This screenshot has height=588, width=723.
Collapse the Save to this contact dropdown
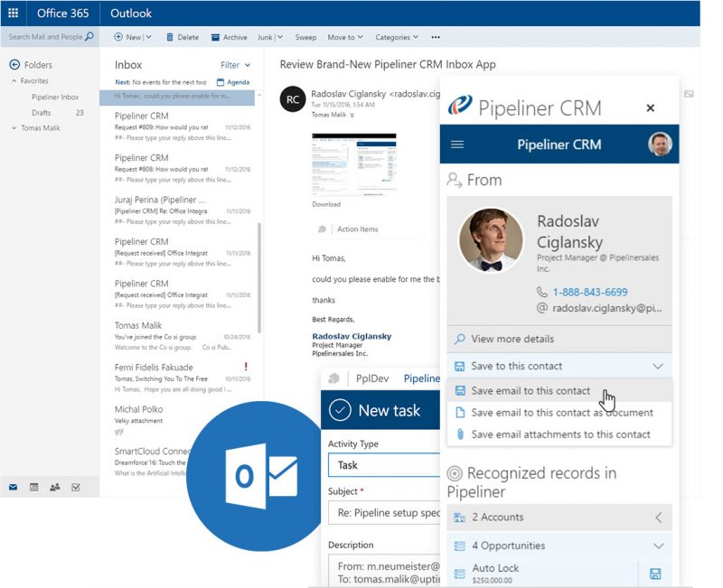[x=658, y=366]
